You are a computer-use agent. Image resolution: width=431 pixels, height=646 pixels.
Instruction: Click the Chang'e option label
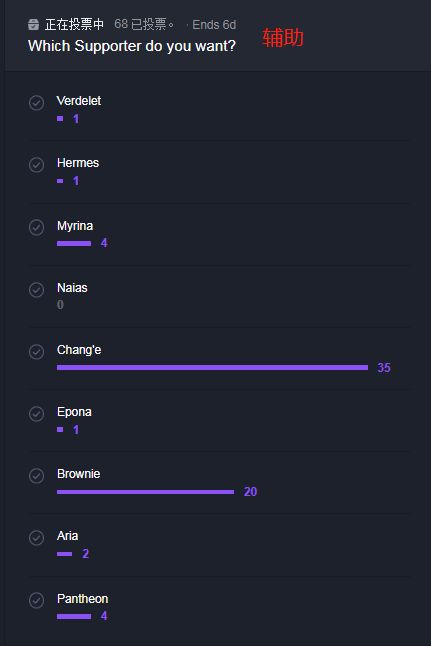click(79, 350)
